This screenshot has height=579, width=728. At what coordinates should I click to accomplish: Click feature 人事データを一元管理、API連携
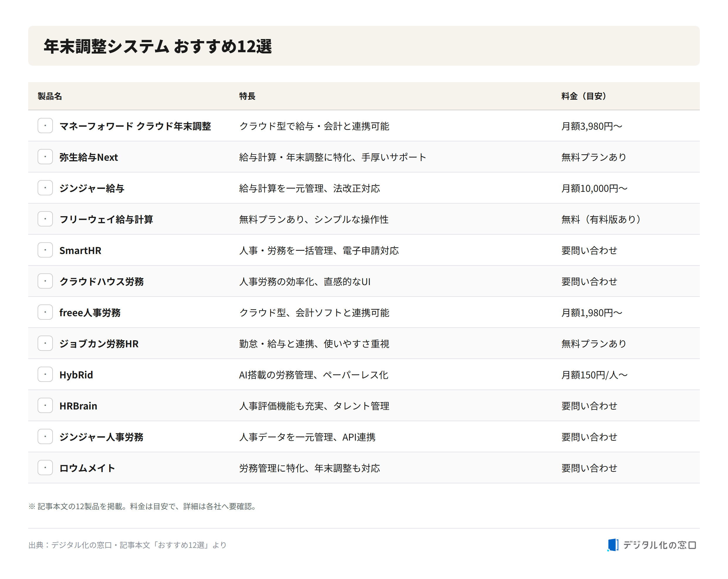[307, 437]
